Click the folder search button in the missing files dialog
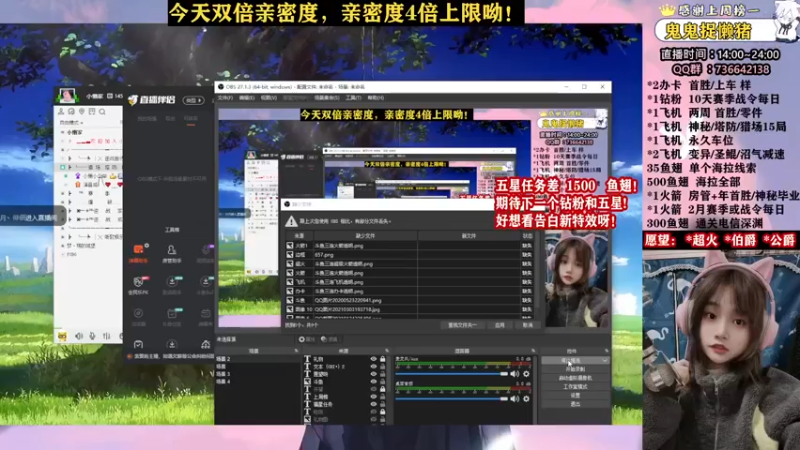Image resolution: width=800 pixels, height=450 pixels. (x=462, y=325)
